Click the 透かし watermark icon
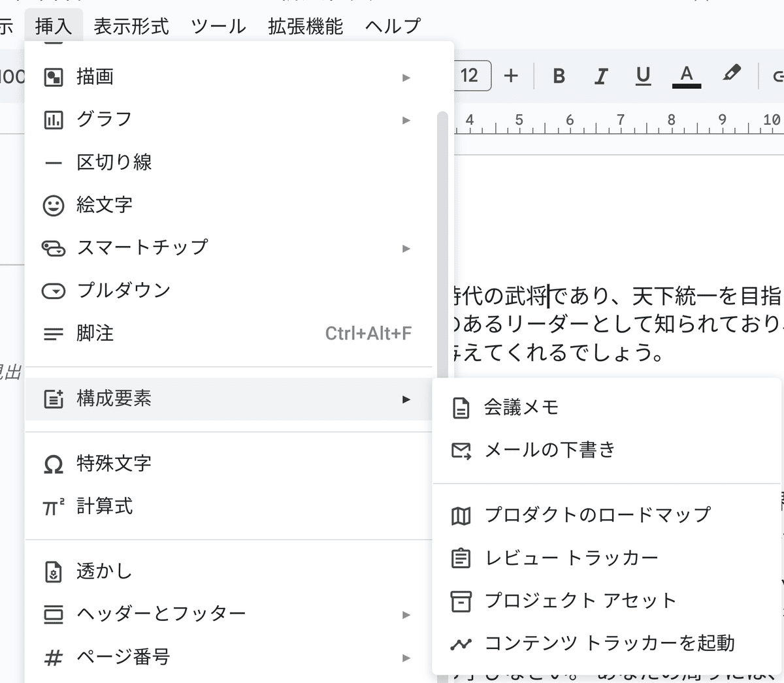The height and width of the screenshot is (683, 784). point(54,572)
